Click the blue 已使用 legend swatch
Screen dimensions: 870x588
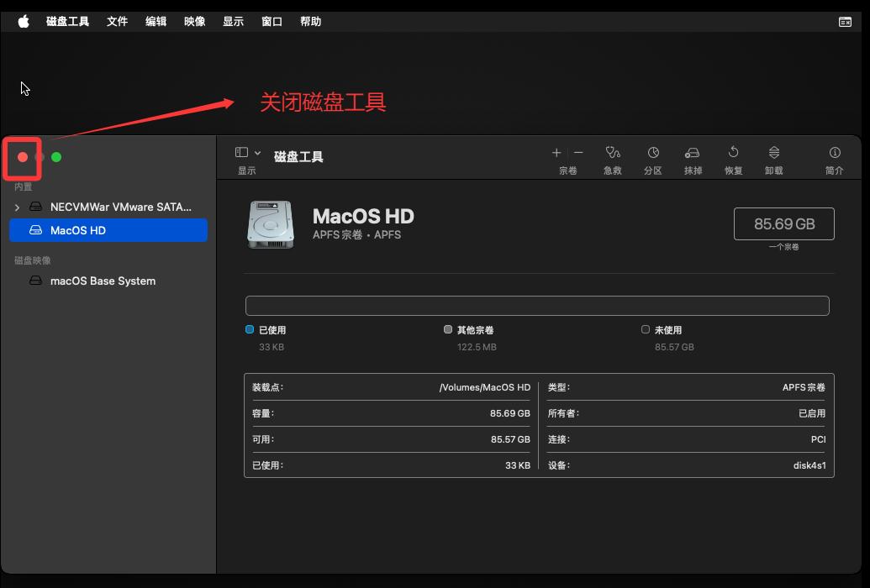[x=250, y=329]
